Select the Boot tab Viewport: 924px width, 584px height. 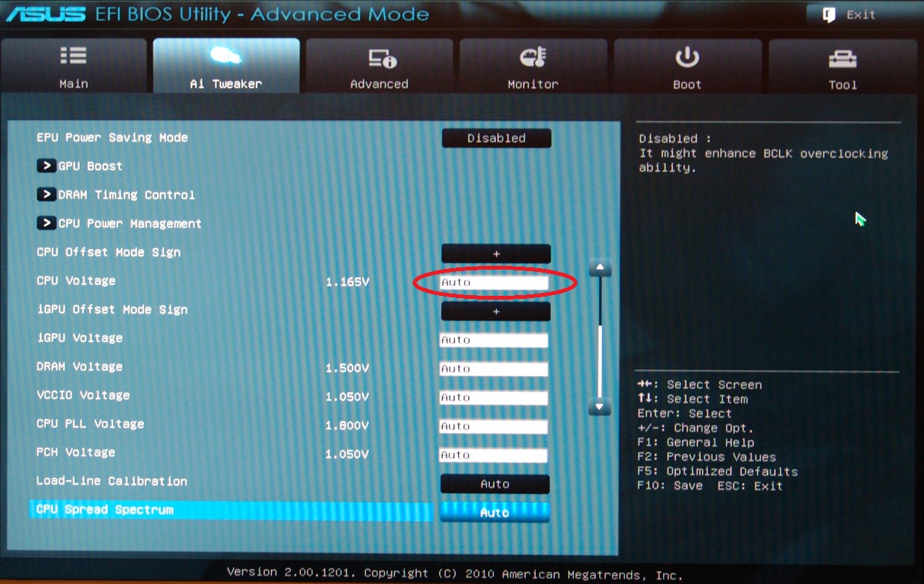(687, 65)
